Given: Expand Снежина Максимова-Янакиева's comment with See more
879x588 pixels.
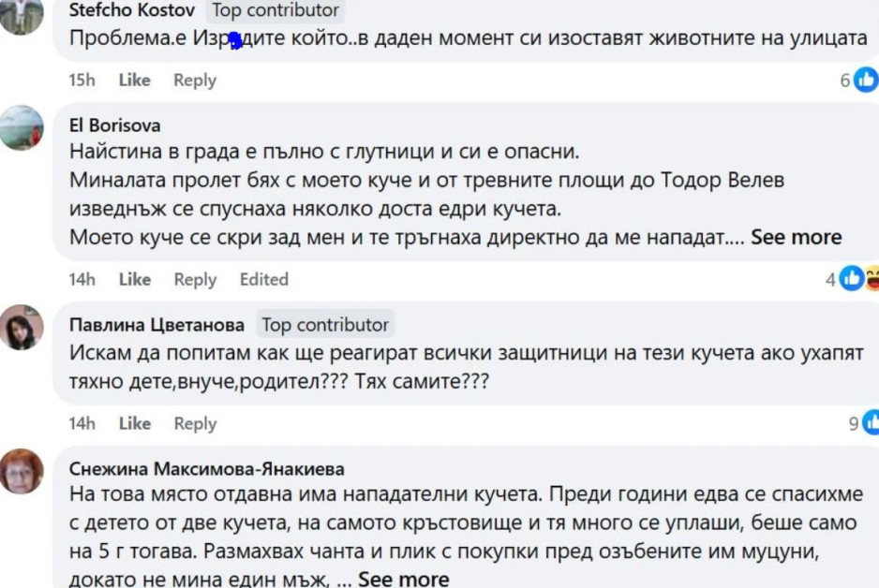Looking at the screenshot, I should click(403, 580).
